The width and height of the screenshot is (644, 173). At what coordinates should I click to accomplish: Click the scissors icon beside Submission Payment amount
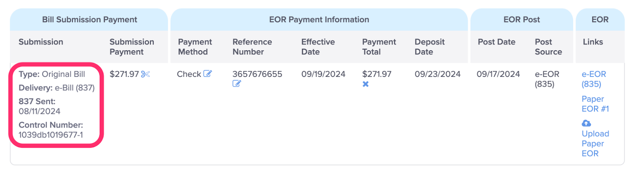pyautogui.click(x=145, y=74)
